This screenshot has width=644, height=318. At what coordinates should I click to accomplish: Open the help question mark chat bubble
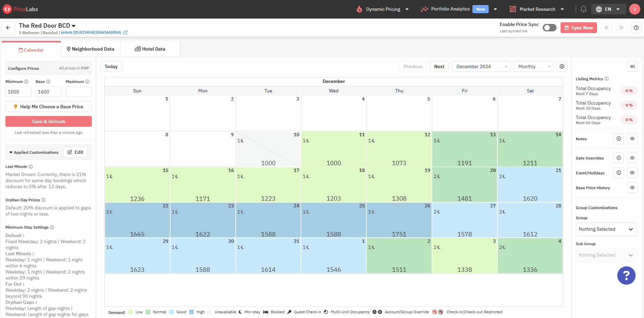[x=626, y=276]
